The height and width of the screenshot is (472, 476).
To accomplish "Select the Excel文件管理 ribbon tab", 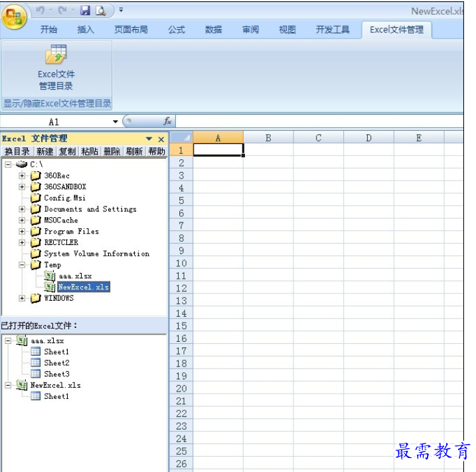I will (x=396, y=30).
